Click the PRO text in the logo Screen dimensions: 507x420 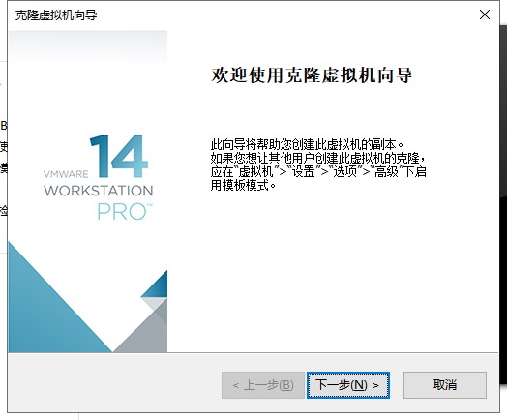pyautogui.click(x=125, y=212)
